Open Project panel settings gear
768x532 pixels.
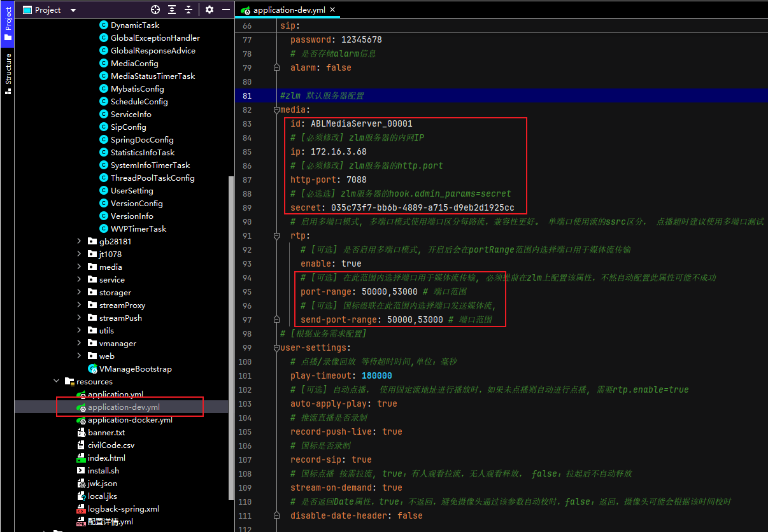[x=210, y=10]
